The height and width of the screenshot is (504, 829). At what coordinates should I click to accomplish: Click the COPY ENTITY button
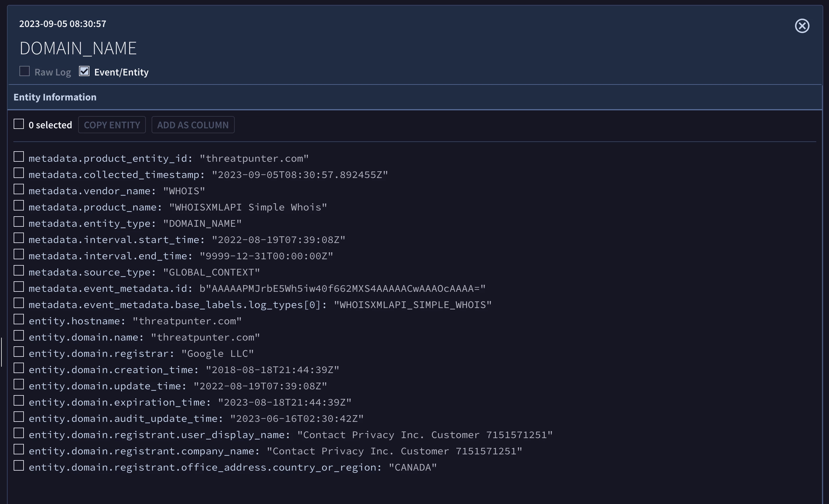click(112, 125)
